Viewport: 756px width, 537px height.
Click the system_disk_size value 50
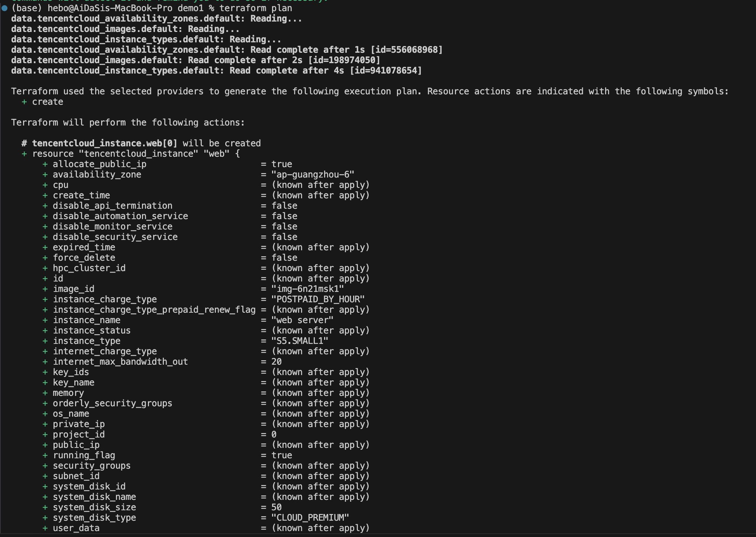(277, 507)
